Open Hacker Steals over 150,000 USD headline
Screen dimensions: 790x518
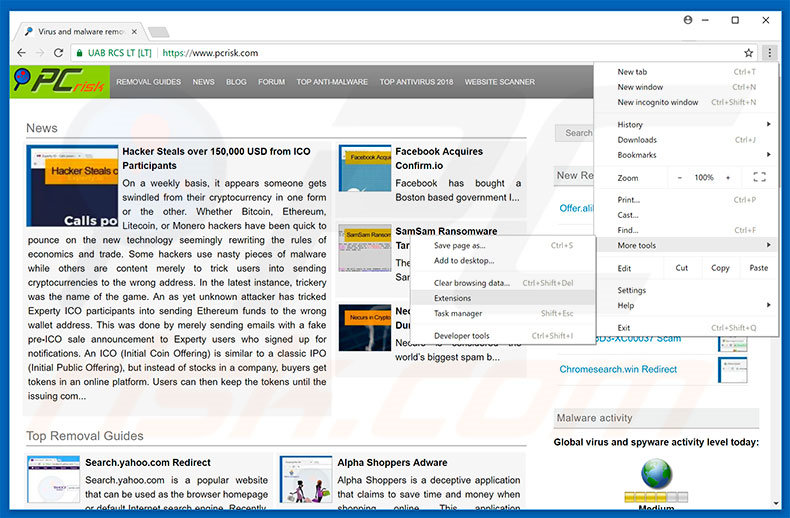click(x=216, y=158)
